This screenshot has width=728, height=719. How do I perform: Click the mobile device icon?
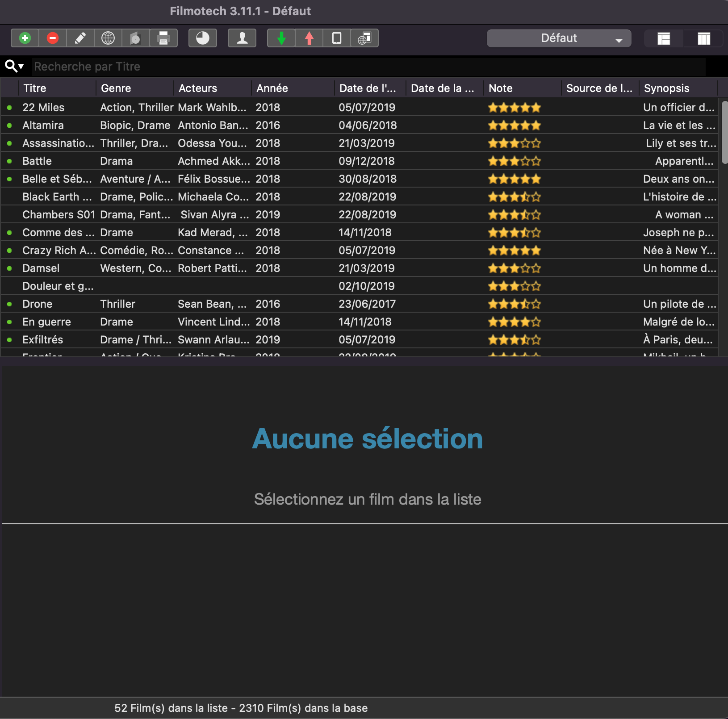[337, 38]
